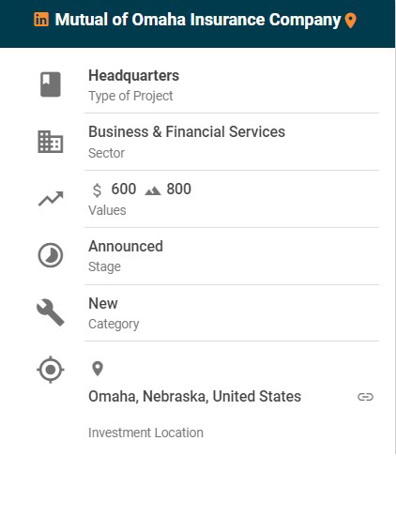Click the New category entry

pyautogui.click(x=103, y=303)
